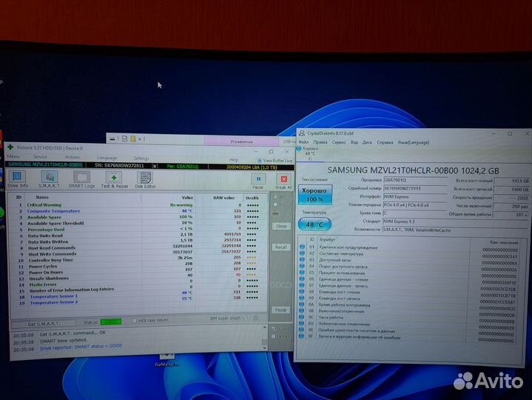This screenshot has width=532, height=400.
Task: Open the Menu item in Victoria
Action: click(x=13, y=156)
